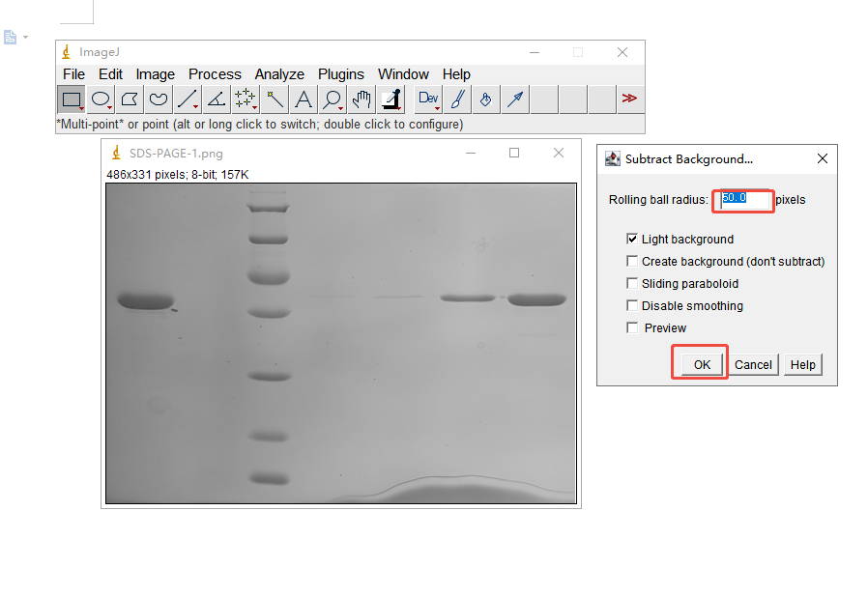Viewport: 868px width, 596px height.
Task: Click the Rolling ball radius field
Action: point(744,200)
